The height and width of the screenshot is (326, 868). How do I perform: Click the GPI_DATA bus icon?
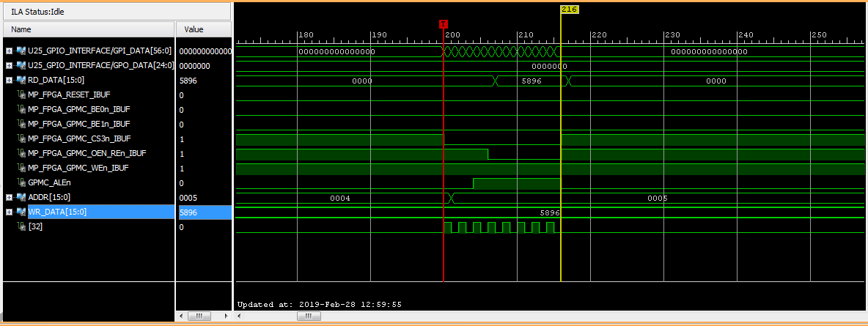point(21,51)
